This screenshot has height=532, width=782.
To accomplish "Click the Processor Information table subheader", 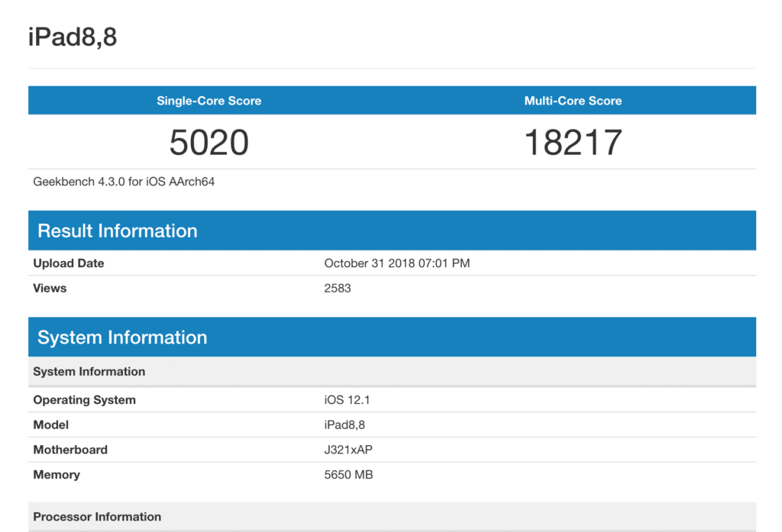I will click(97, 517).
